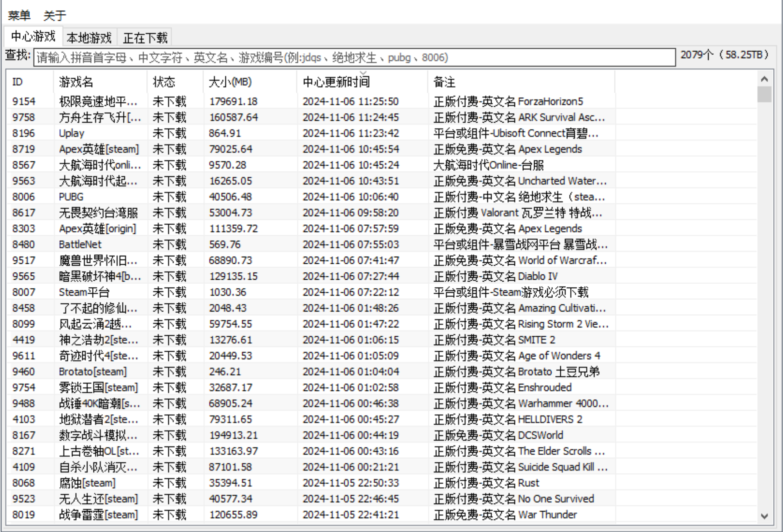
Task: Sort the list by ID column header
Action: (30, 82)
